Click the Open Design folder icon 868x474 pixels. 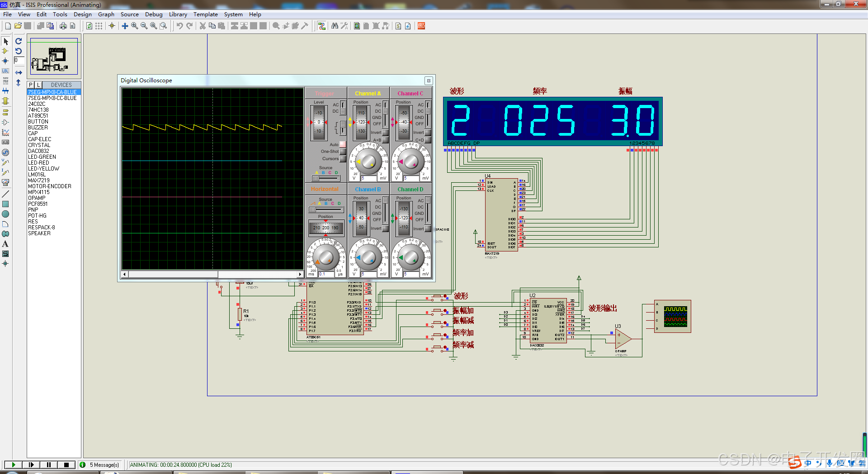pyautogui.click(x=18, y=26)
